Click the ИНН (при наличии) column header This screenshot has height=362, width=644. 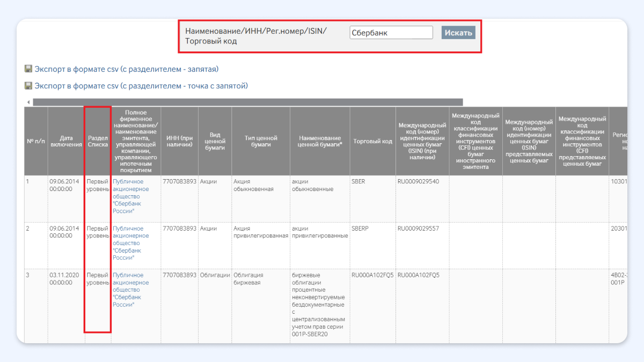(x=179, y=142)
